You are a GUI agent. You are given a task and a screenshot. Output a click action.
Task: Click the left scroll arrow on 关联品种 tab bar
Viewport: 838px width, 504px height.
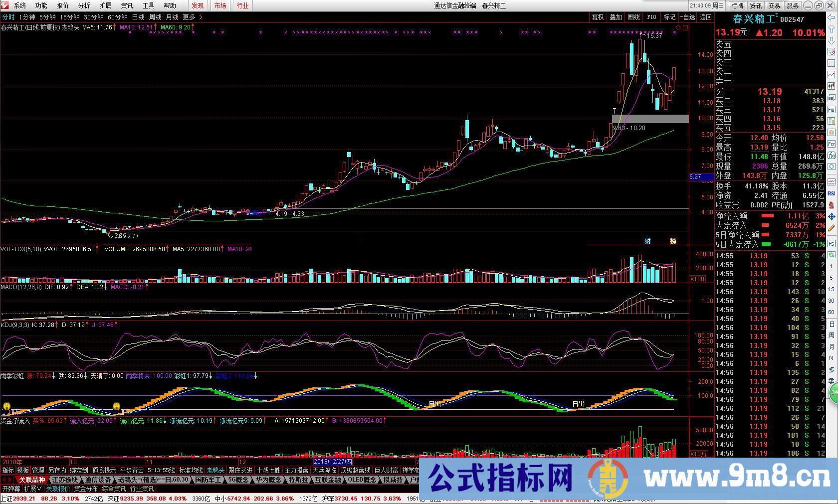4,480
